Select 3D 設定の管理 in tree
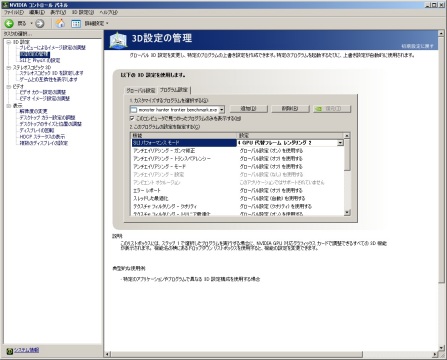 point(35,54)
